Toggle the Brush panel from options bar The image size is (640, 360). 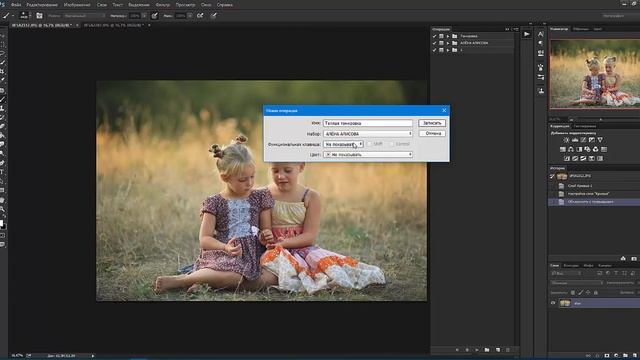pos(39,16)
